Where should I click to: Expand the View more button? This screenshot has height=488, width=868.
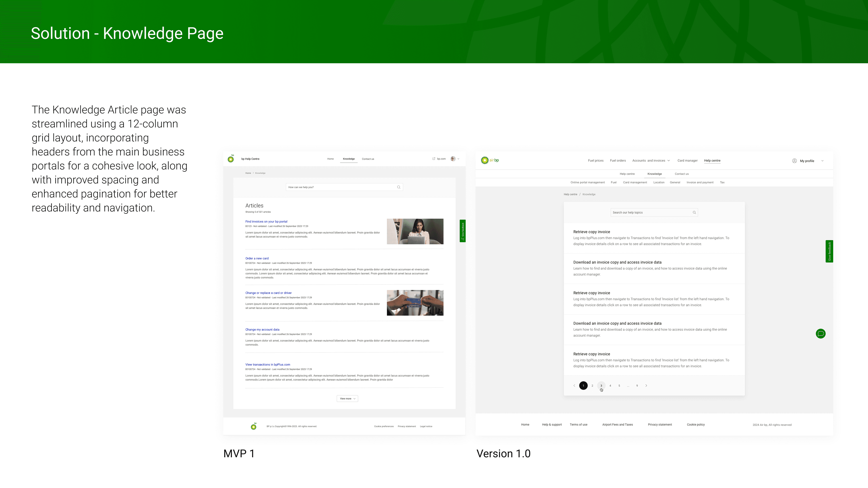click(347, 399)
